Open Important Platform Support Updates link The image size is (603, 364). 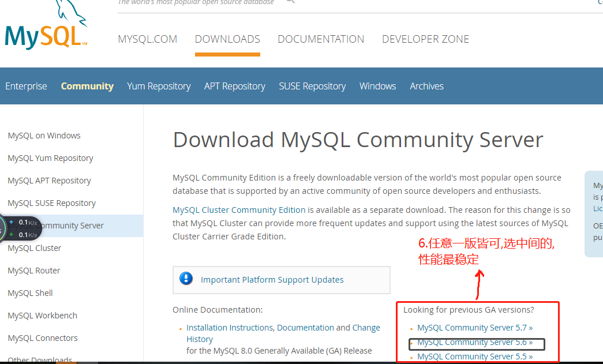(x=272, y=280)
